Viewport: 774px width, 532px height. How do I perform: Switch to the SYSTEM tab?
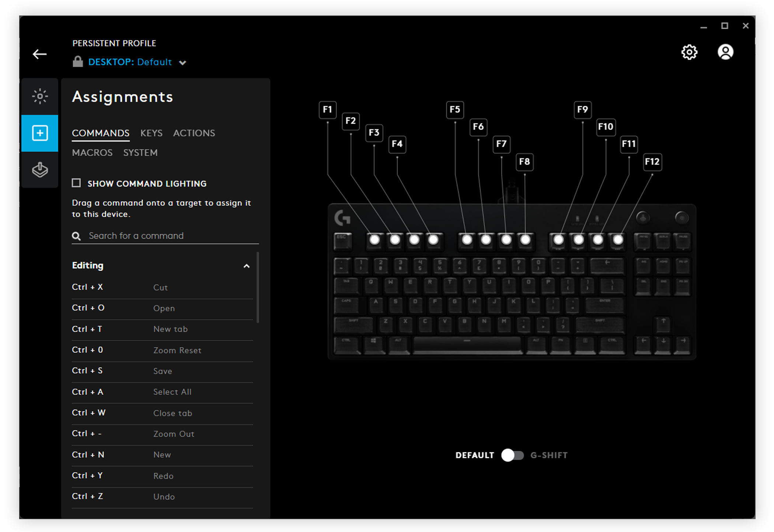[140, 153]
